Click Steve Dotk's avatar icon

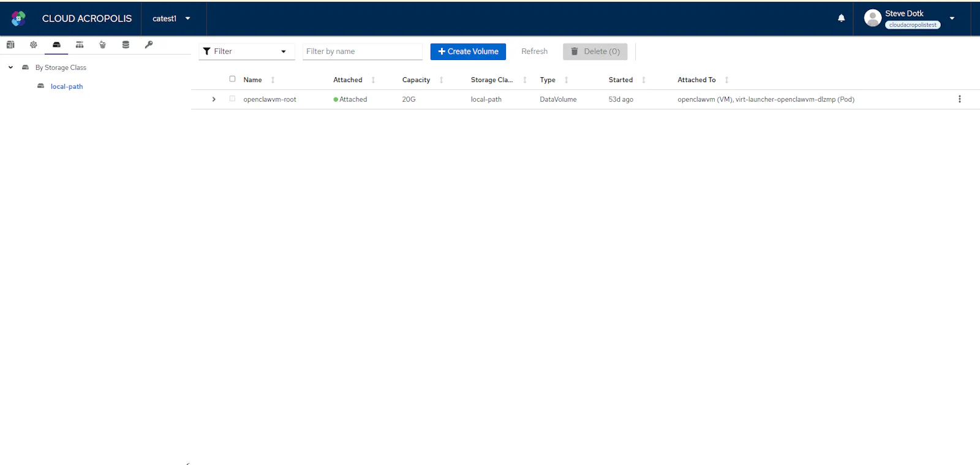click(873, 18)
